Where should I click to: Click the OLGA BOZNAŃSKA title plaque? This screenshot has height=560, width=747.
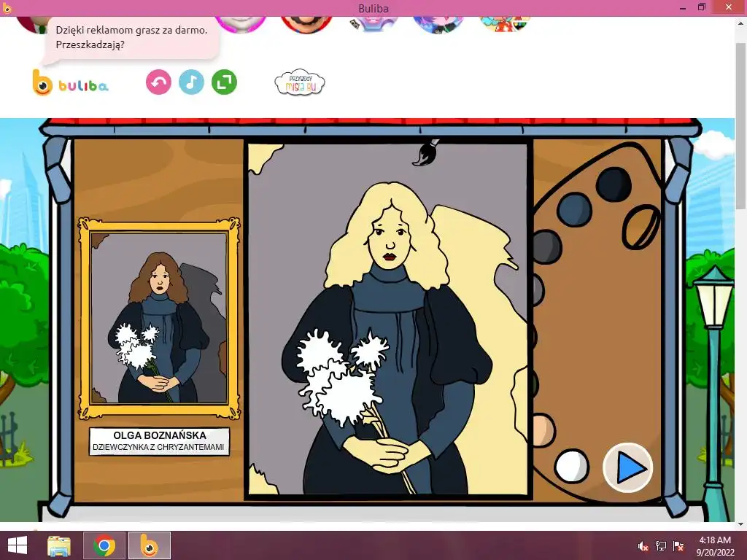pyautogui.click(x=159, y=441)
